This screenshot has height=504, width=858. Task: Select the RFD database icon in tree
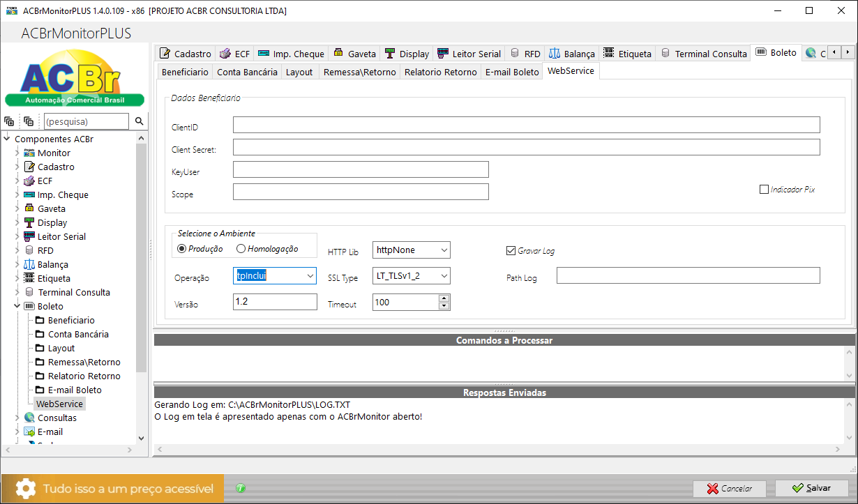click(x=29, y=250)
